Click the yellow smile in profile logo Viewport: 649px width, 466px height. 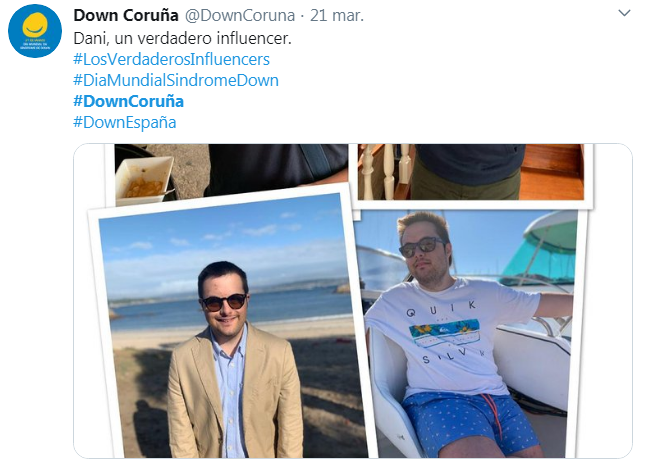coord(35,25)
